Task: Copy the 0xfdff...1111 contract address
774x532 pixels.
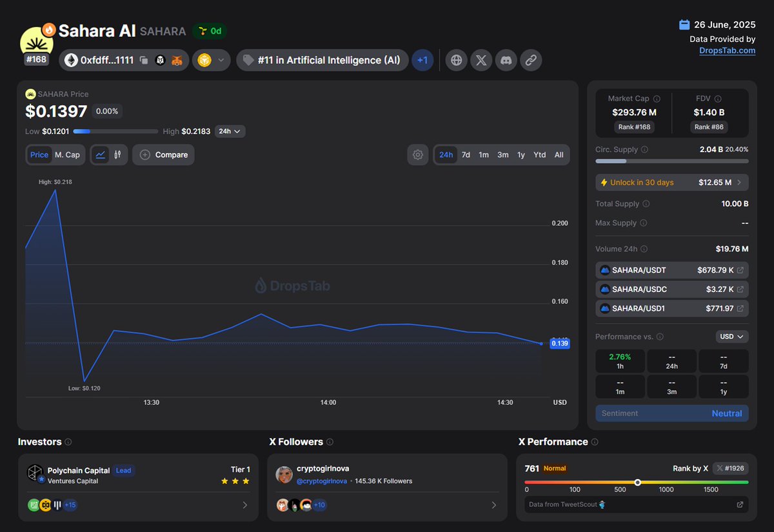Action: [x=144, y=60]
